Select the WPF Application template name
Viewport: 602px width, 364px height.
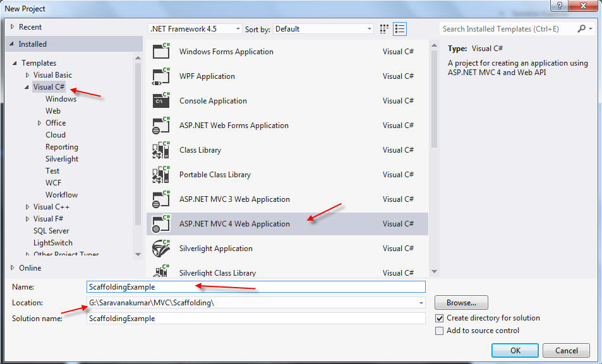click(207, 76)
